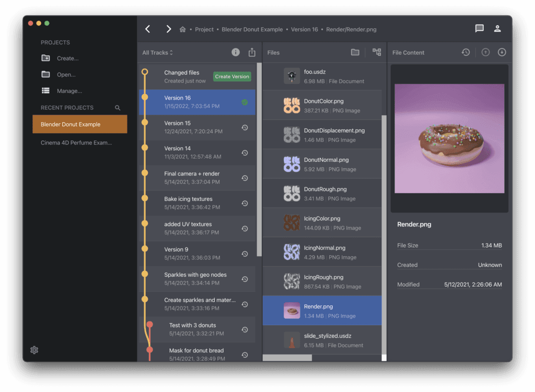Image resolution: width=535 pixels, height=392 pixels.
Task: Select Blender Donut Example project
Action: tap(80, 124)
